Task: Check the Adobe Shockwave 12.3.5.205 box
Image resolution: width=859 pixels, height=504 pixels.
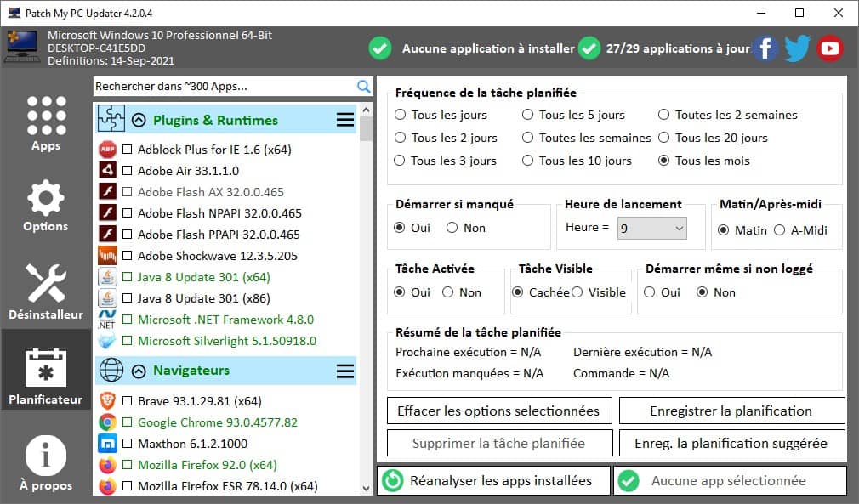Action: (x=127, y=256)
